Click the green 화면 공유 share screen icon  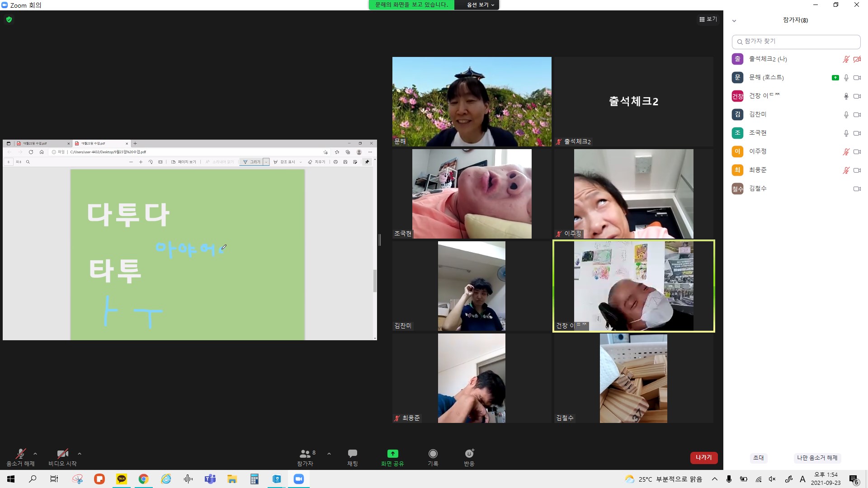(392, 454)
